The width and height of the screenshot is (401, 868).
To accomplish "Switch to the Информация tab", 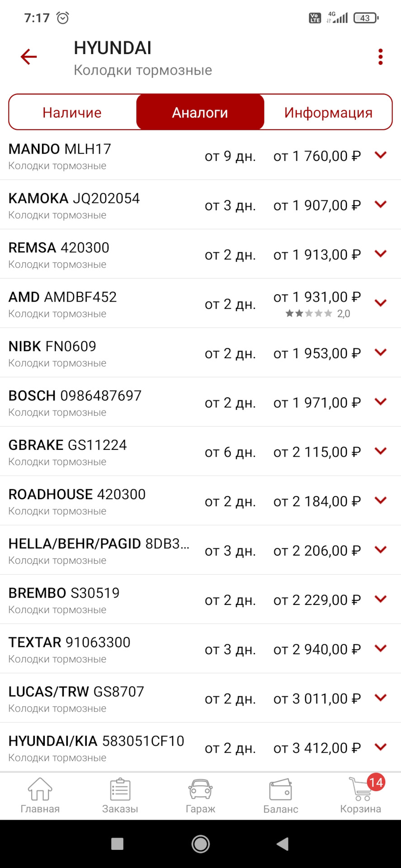I will click(328, 112).
